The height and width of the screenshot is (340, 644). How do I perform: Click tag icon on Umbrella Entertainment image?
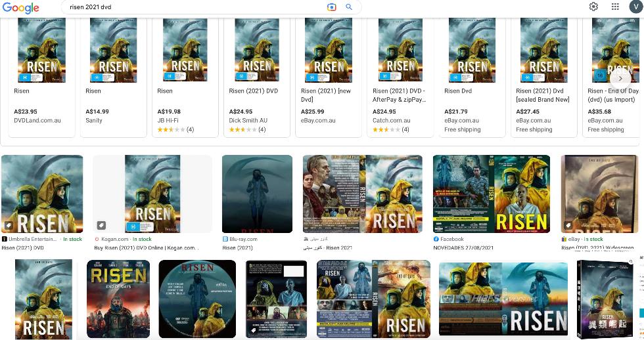coord(9,225)
